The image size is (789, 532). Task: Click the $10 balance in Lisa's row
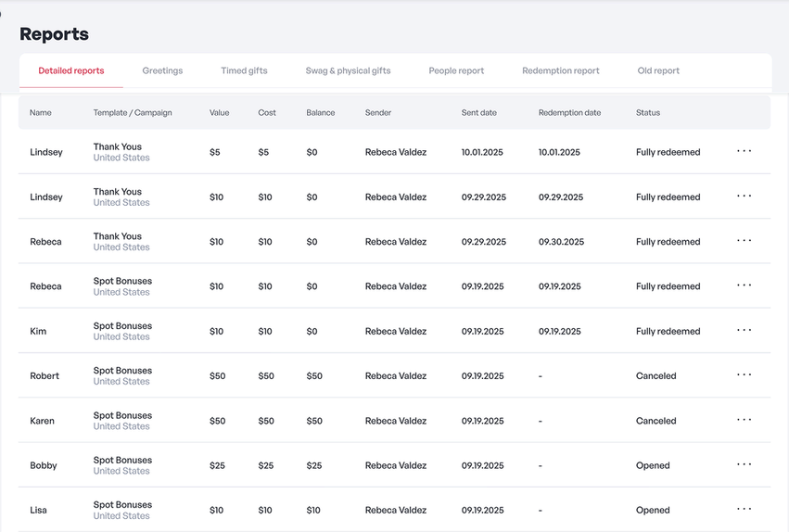[x=313, y=511]
